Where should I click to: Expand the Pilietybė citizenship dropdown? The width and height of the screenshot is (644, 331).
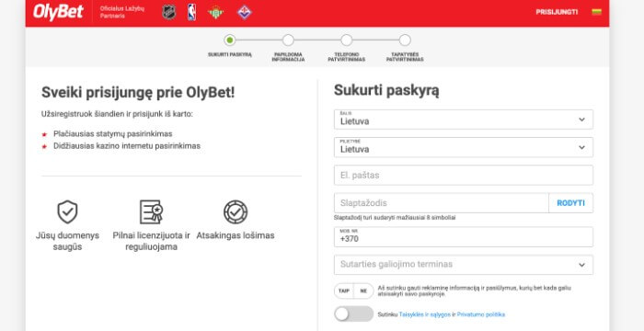tap(464, 147)
